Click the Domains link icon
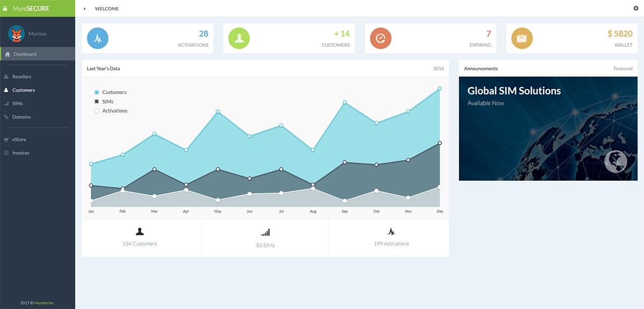The width and height of the screenshot is (644, 309). [6, 117]
